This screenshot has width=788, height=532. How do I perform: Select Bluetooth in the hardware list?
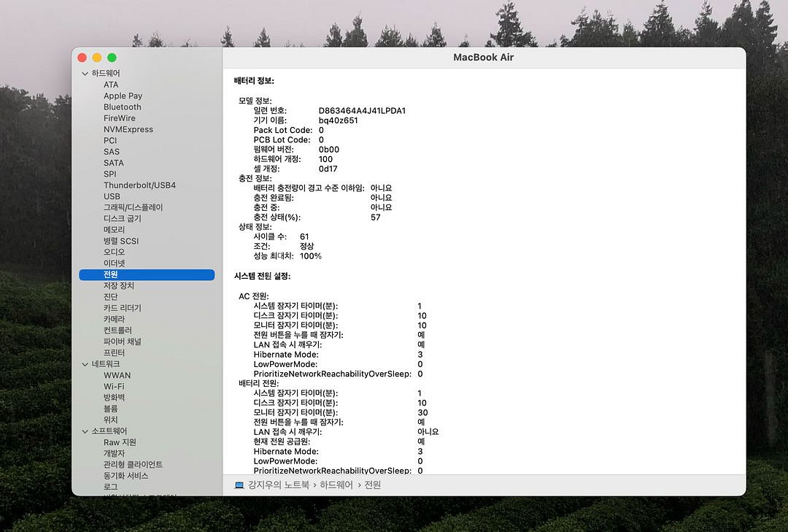pyautogui.click(x=122, y=107)
